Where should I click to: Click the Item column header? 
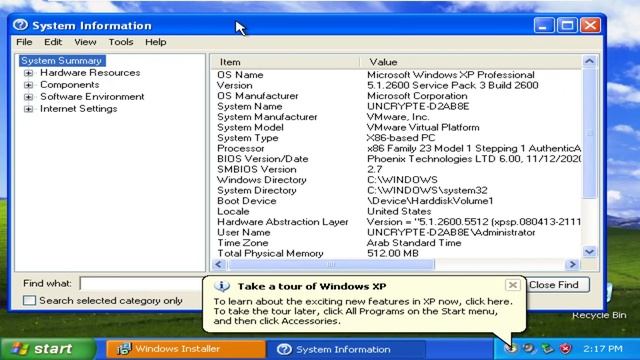pyautogui.click(x=286, y=62)
